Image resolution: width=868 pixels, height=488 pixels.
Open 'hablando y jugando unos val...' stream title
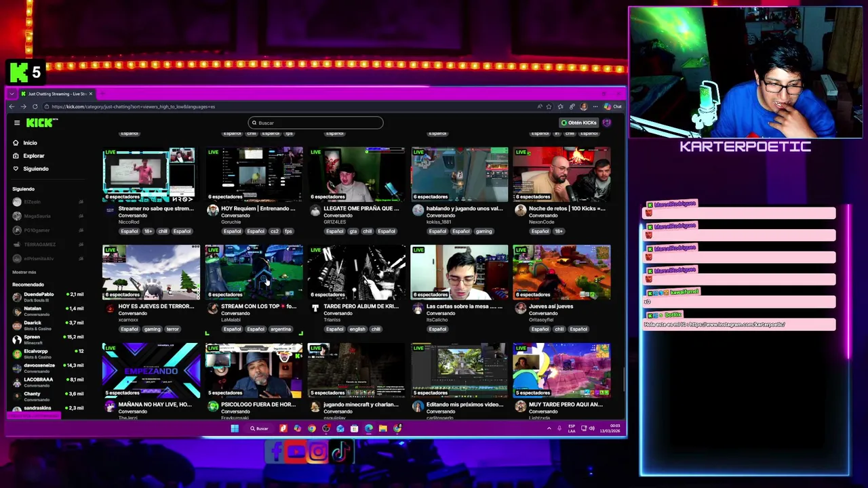[464, 209]
